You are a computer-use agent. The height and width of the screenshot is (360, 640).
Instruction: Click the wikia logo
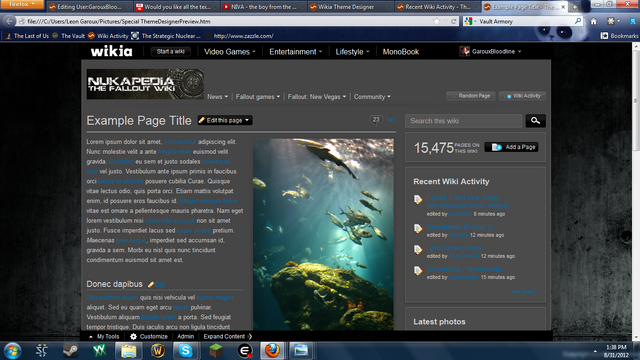pos(111,51)
